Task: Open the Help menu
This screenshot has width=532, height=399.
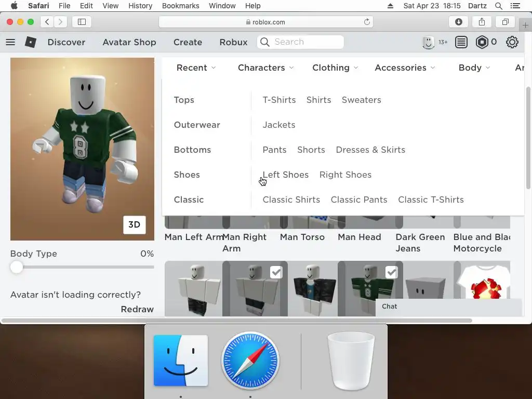Action: point(253,6)
